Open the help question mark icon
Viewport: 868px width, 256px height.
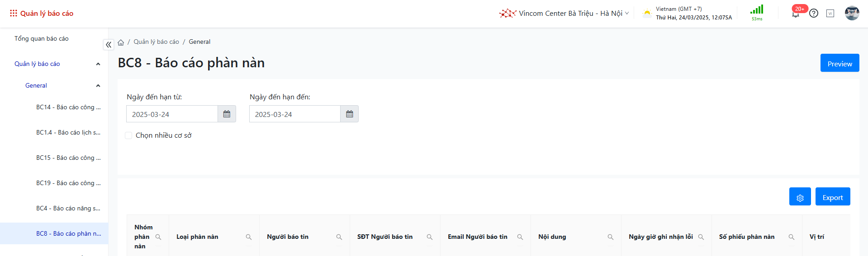tap(814, 14)
